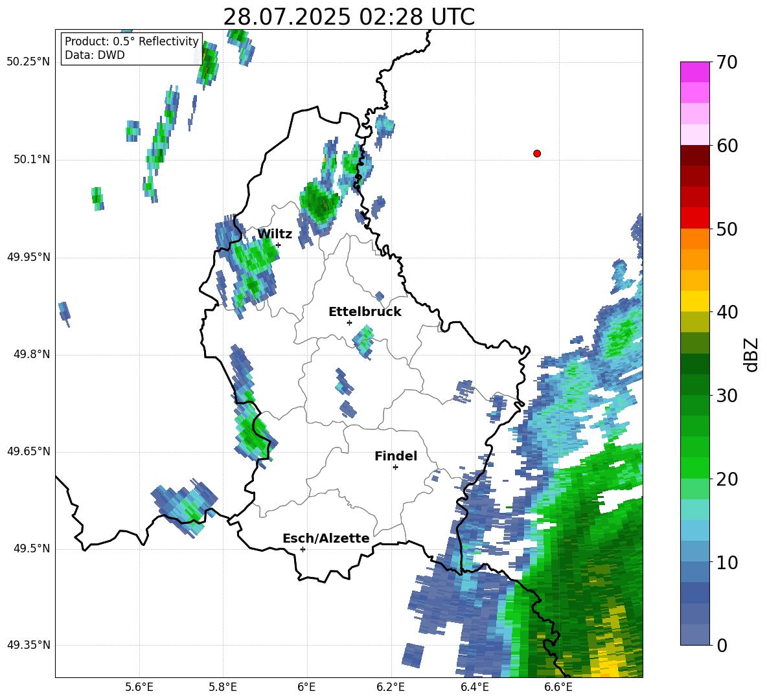Click the 40 colorbar tick label

point(726,312)
